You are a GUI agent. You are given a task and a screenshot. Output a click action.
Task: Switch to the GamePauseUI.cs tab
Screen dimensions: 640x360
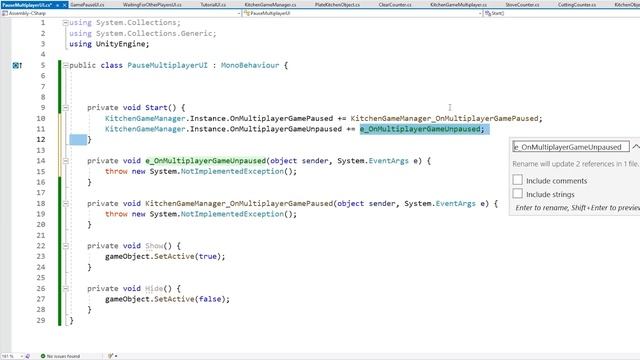coord(87,4)
